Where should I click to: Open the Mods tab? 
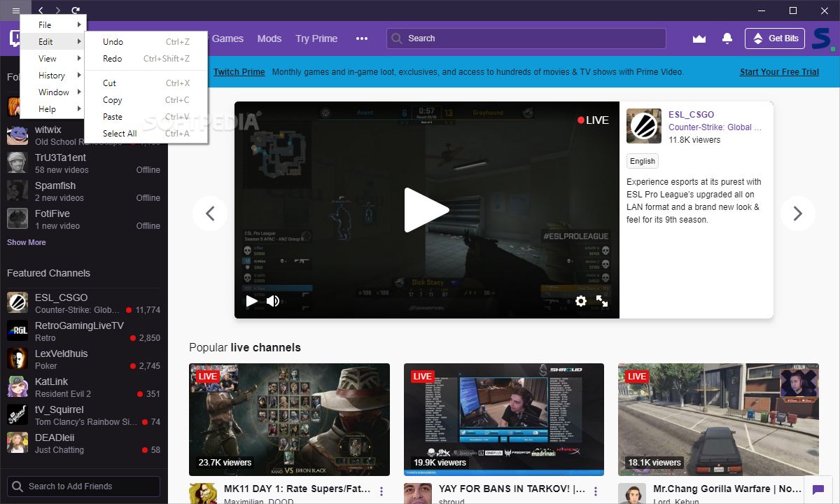pos(269,38)
